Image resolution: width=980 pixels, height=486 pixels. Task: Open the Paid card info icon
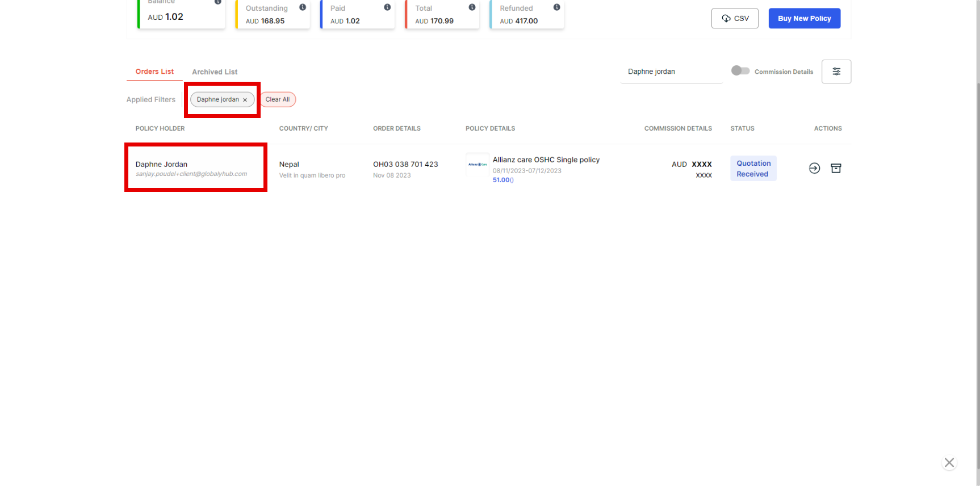387,7
